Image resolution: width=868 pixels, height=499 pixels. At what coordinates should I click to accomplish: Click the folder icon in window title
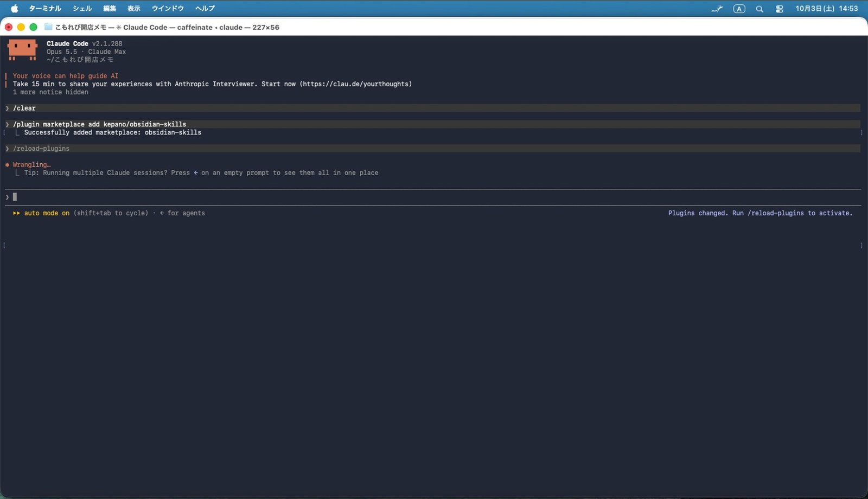pyautogui.click(x=48, y=27)
